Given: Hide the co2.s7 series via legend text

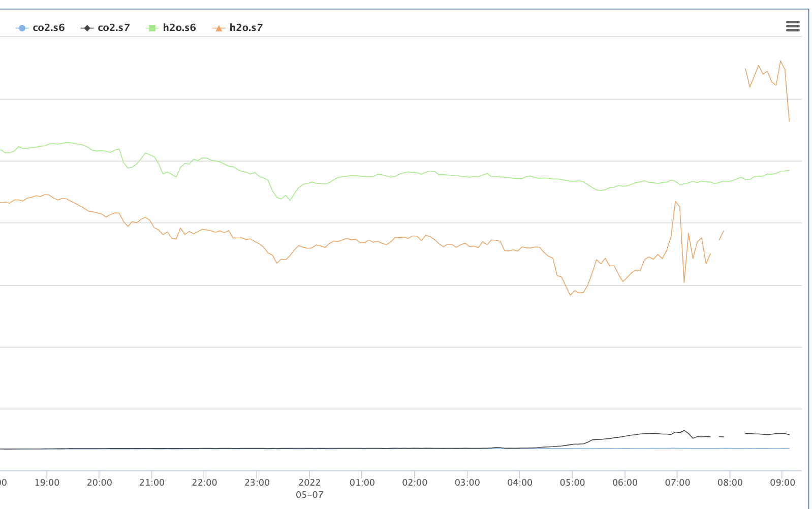Looking at the screenshot, I should pyautogui.click(x=113, y=28).
